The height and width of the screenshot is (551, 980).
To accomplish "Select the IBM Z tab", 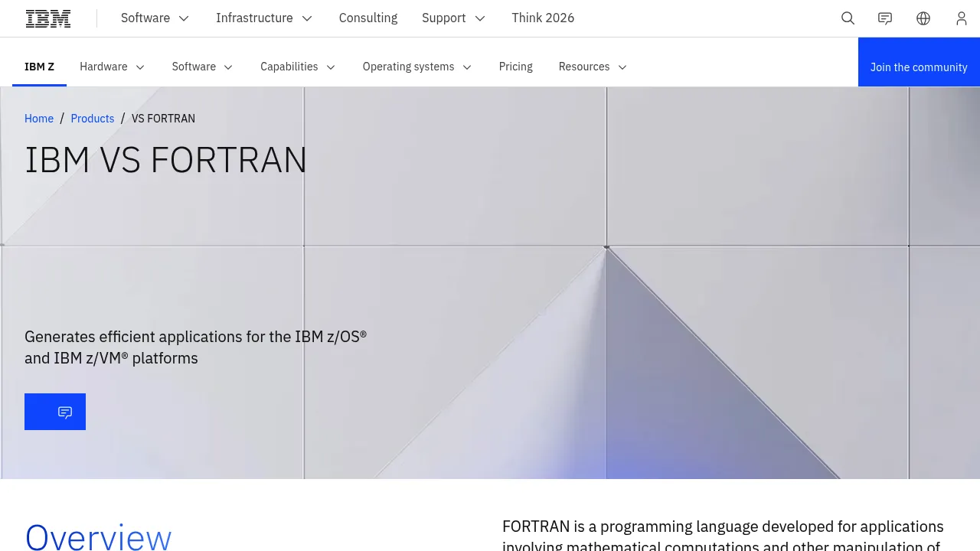I will click(39, 67).
